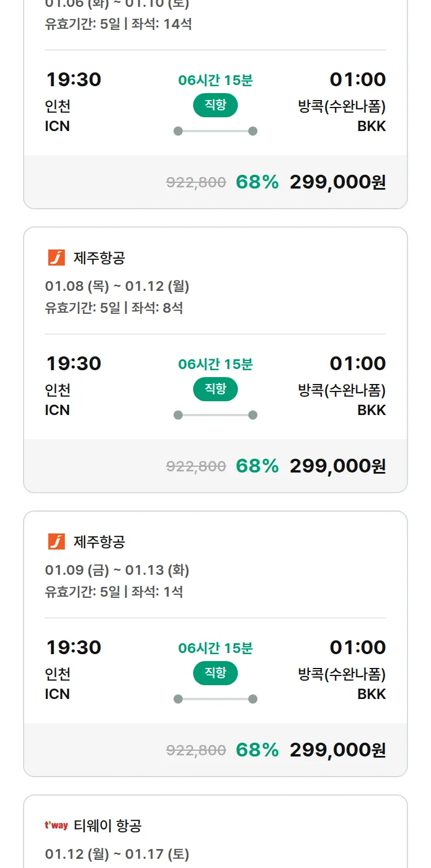Select the 299,000원 price on the 01.08 flight
This screenshot has width=431, height=868.
coord(337,466)
